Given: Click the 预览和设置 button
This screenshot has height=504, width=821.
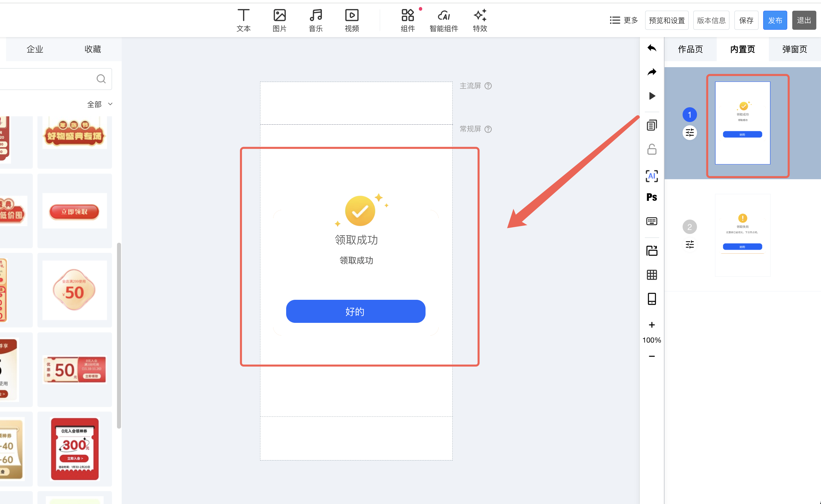Looking at the screenshot, I should tap(667, 20).
